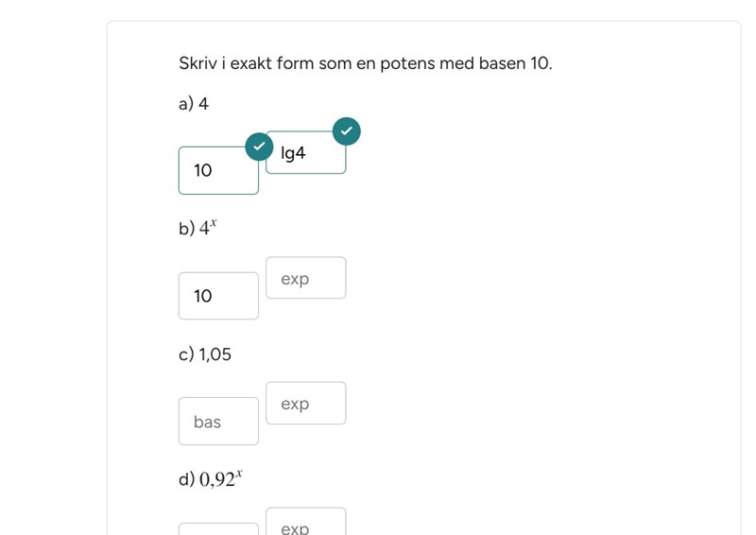The image size is (756, 535).
Task: Focus the base field with 10 in part b)
Action: point(218,296)
